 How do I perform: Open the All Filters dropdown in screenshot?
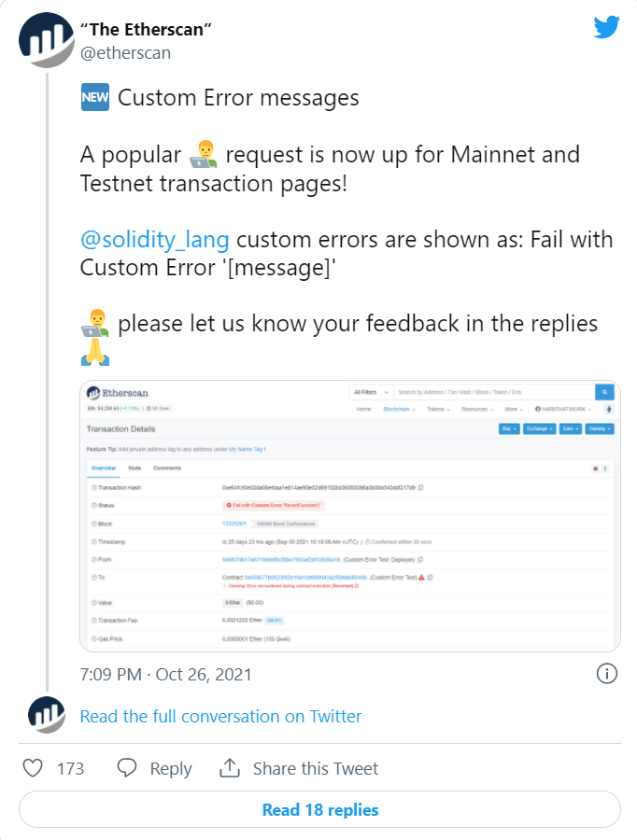[371, 392]
